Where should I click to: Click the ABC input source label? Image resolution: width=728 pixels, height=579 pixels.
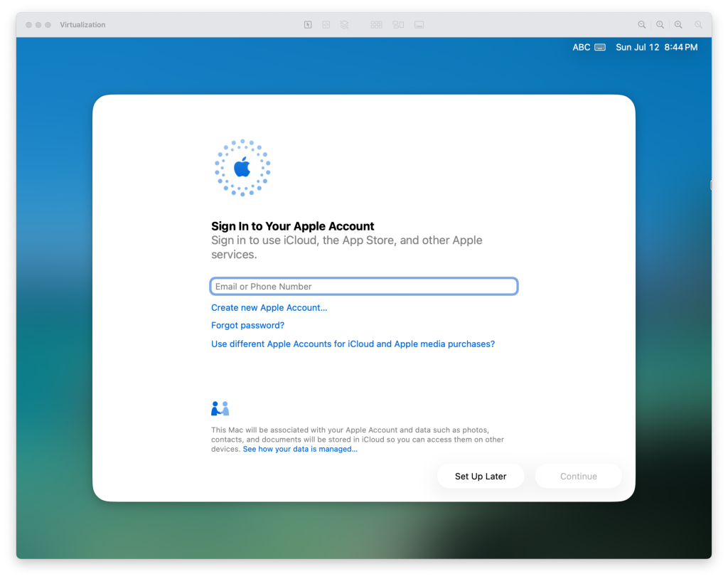coord(582,47)
